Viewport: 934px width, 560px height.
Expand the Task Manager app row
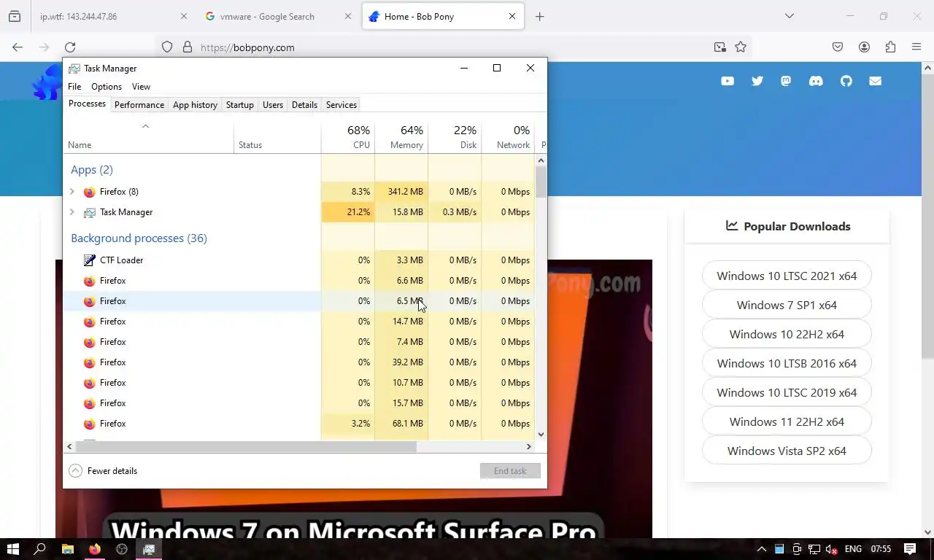[72, 212]
